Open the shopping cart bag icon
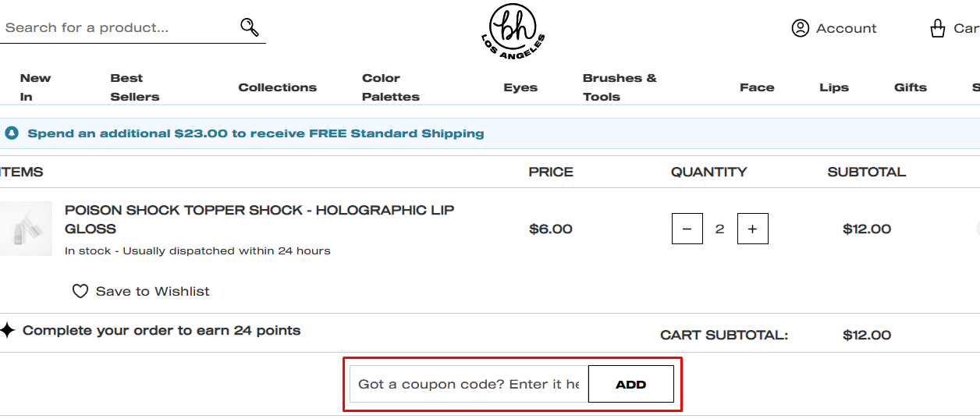The image size is (980, 419). [x=938, y=28]
